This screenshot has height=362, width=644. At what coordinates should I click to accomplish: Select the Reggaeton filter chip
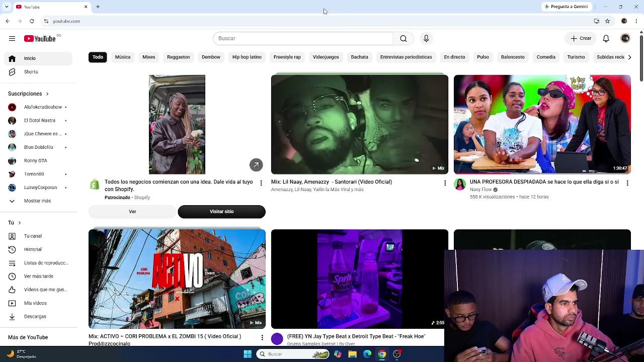[x=179, y=57]
